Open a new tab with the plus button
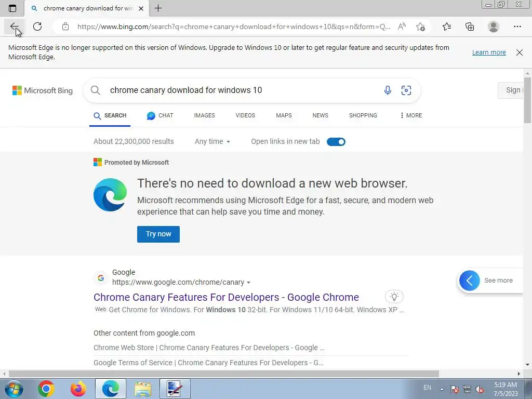 (158, 8)
